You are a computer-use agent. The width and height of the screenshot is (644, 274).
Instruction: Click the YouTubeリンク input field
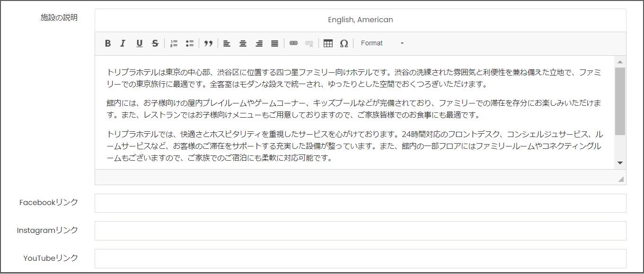[x=360, y=258]
